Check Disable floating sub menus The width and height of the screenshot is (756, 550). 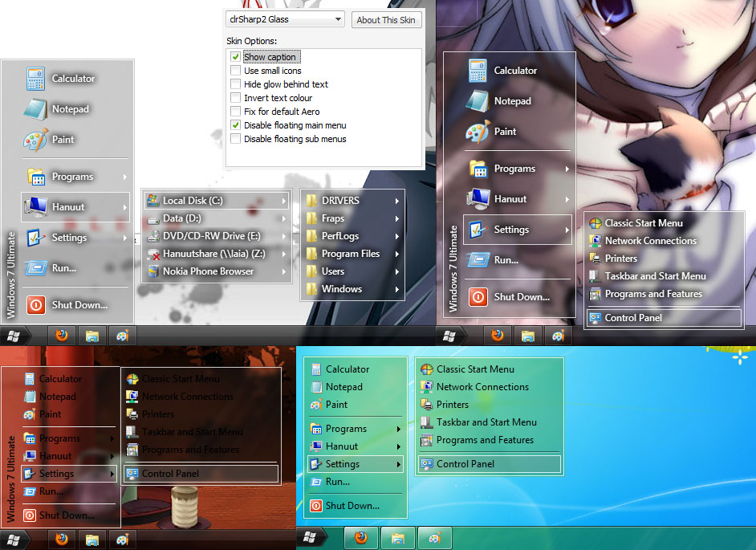(x=235, y=139)
